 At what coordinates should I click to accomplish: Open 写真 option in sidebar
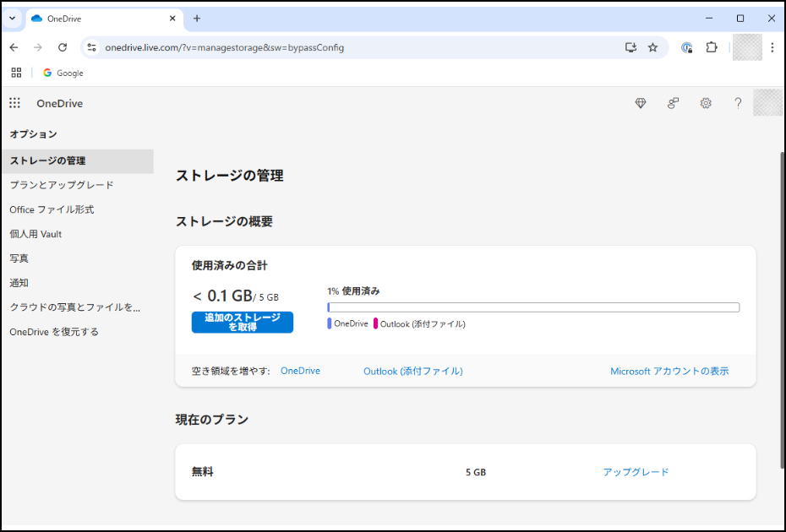(19, 258)
